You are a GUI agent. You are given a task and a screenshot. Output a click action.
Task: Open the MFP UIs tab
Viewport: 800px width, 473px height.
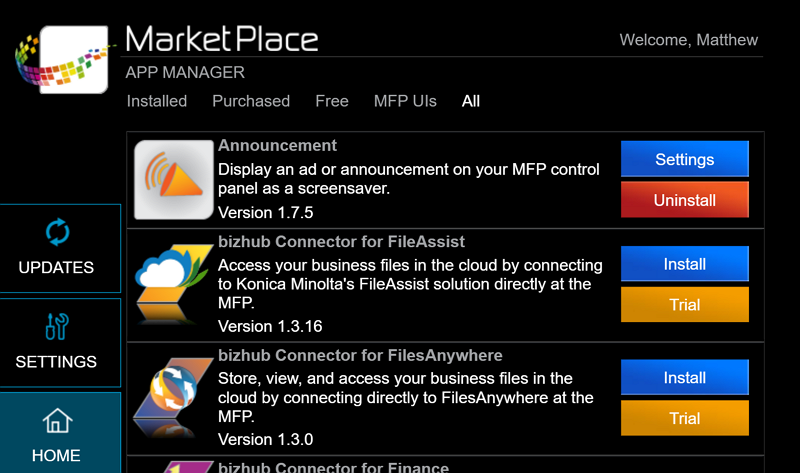coord(405,101)
